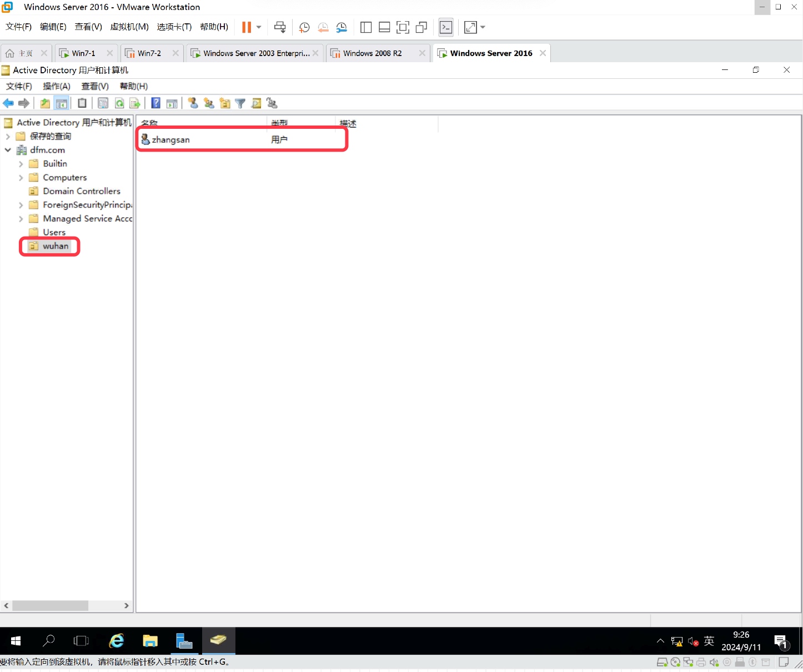Select the wuhan organizational unit
The width and height of the screenshot is (803, 672).
tap(56, 246)
